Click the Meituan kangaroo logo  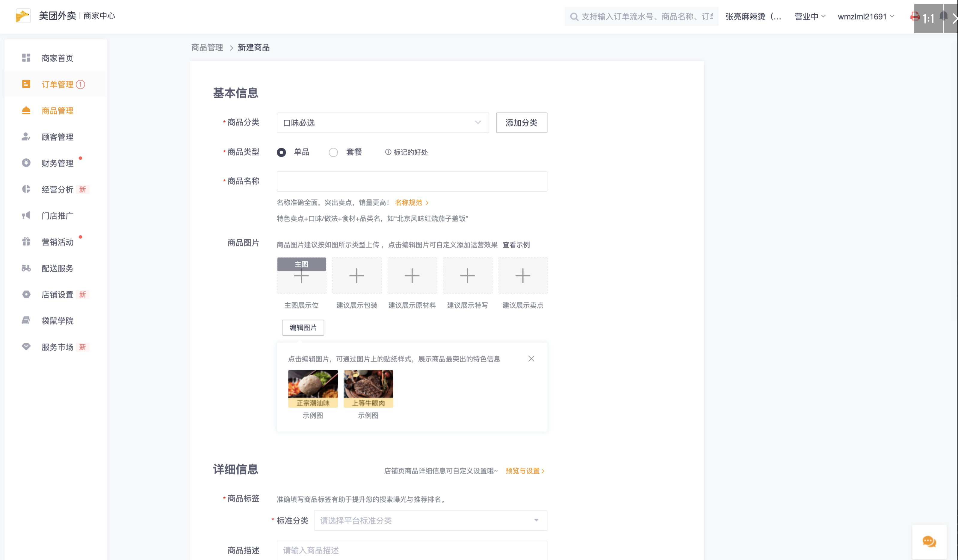23,16
